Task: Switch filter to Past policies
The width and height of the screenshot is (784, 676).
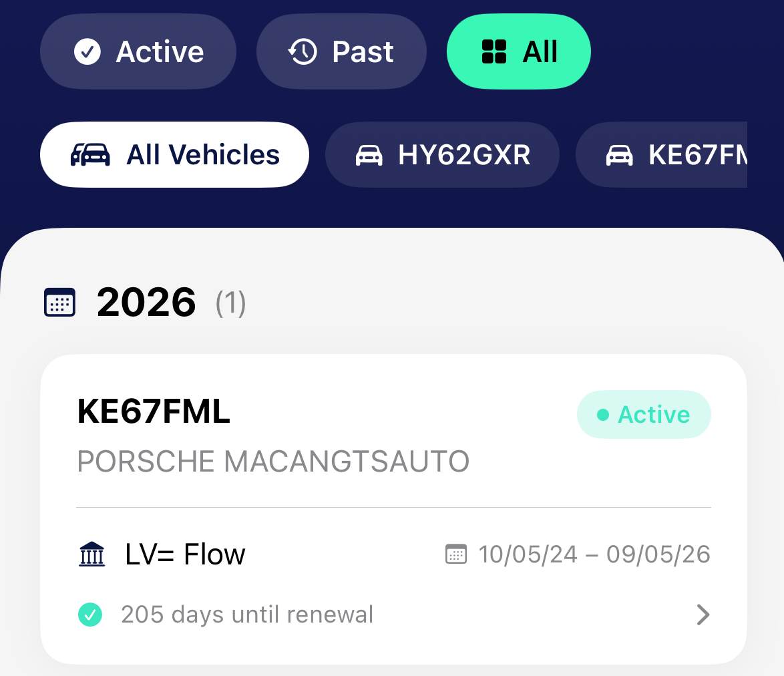Action: pos(341,51)
